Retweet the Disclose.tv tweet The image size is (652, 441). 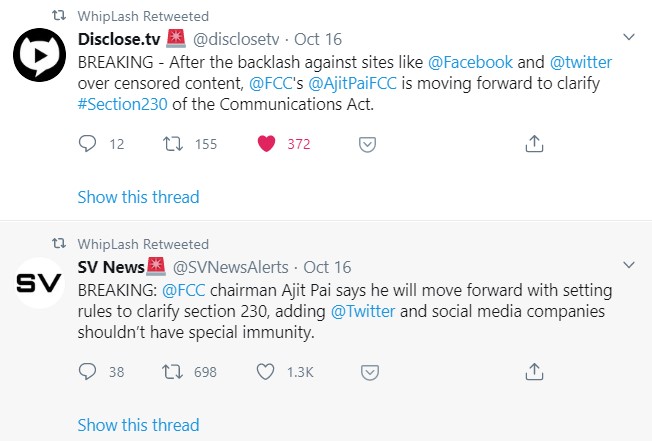click(x=173, y=144)
